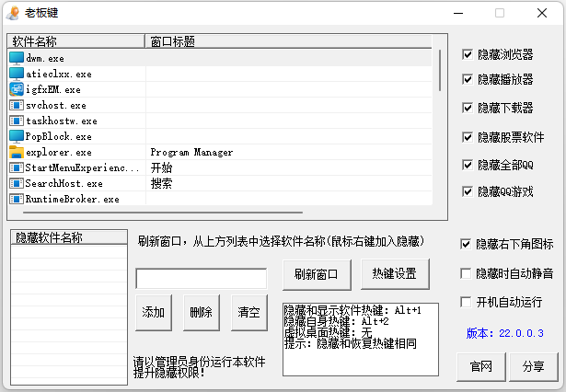Select the SearchHost.exe entry

(x=64, y=183)
